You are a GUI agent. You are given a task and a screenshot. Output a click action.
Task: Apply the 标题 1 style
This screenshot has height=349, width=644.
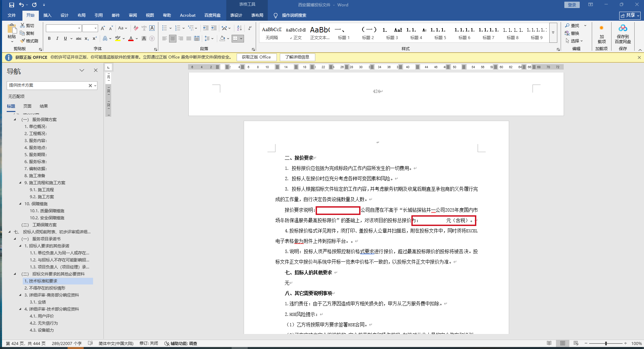pos(344,33)
